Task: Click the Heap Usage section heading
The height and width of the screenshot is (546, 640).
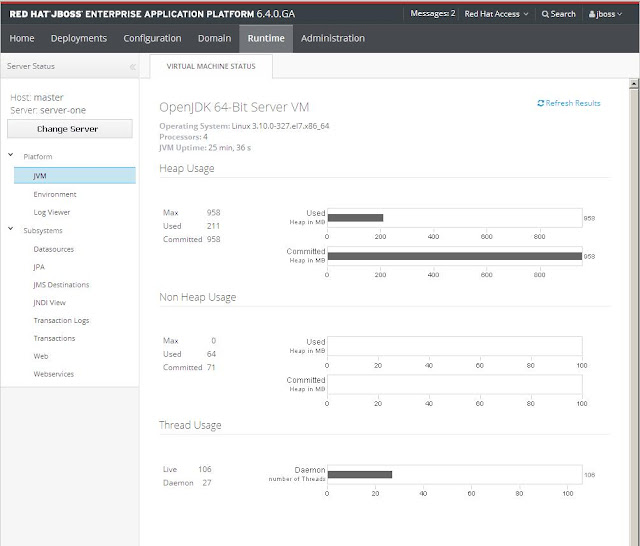Action: tap(187, 168)
